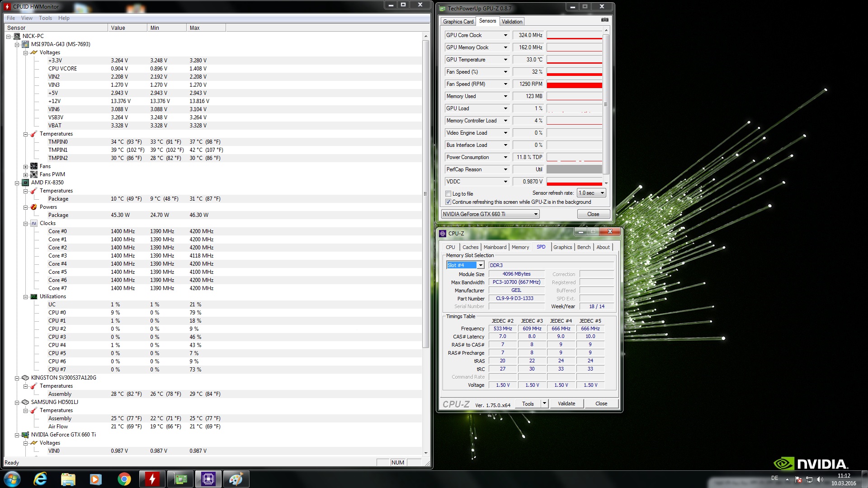
Task: Open the Tools menu in HWMonitor
Action: [x=45, y=18]
